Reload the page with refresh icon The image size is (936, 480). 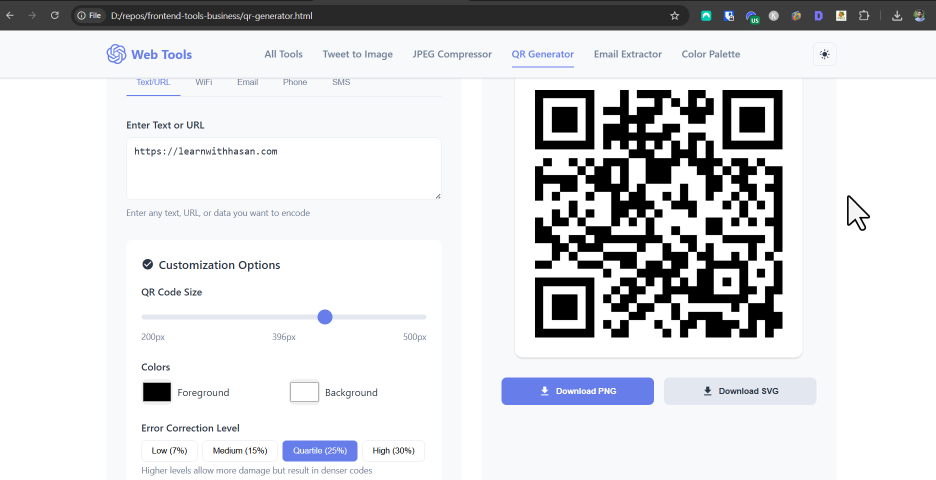coord(54,16)
